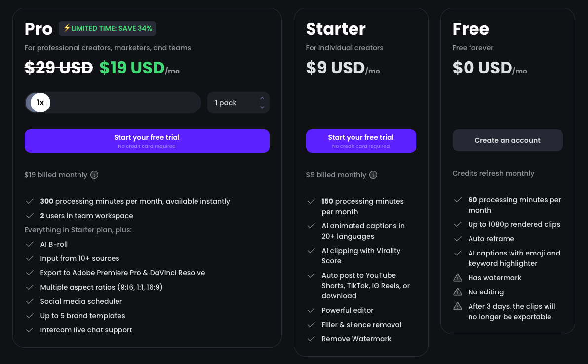
Task: Click warning icon beside Has watermark
Action: pyautogui.click(x=458, y=278)
